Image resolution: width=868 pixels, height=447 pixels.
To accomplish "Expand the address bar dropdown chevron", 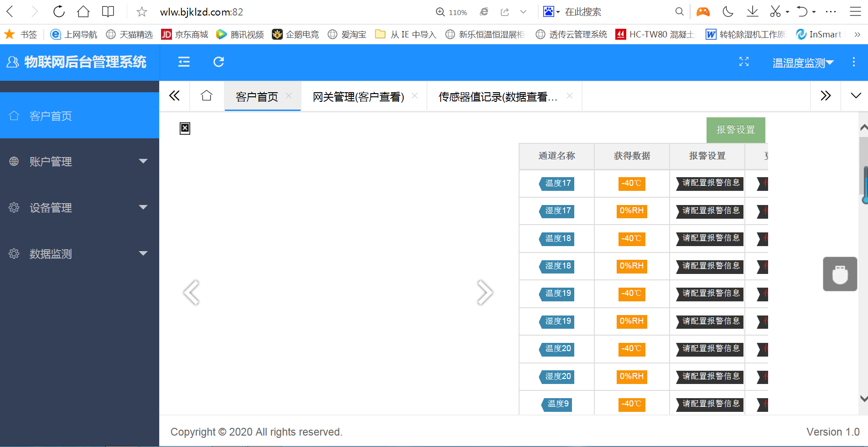I will coord(523,12).
